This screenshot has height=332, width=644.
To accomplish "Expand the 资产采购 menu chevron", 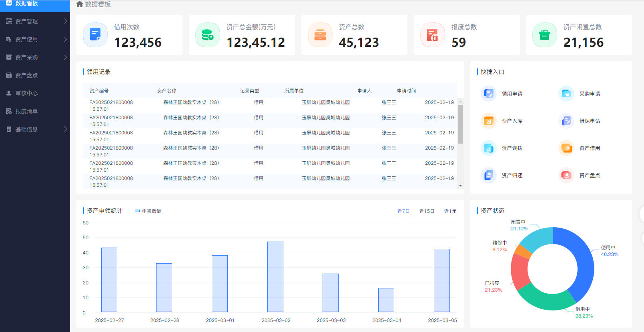I will pos(66,57).
